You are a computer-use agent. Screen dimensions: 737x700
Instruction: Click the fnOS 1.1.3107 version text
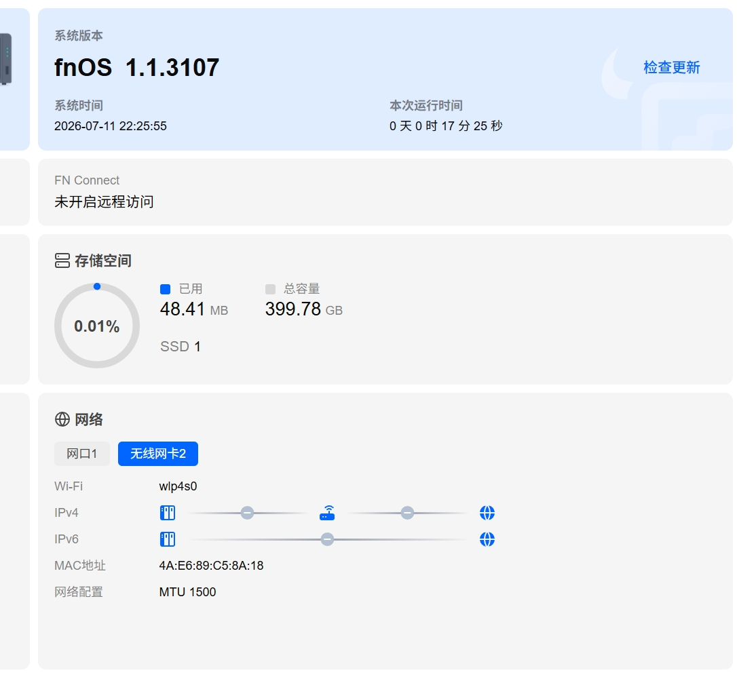pyautogui.click(x=136, y=67)
